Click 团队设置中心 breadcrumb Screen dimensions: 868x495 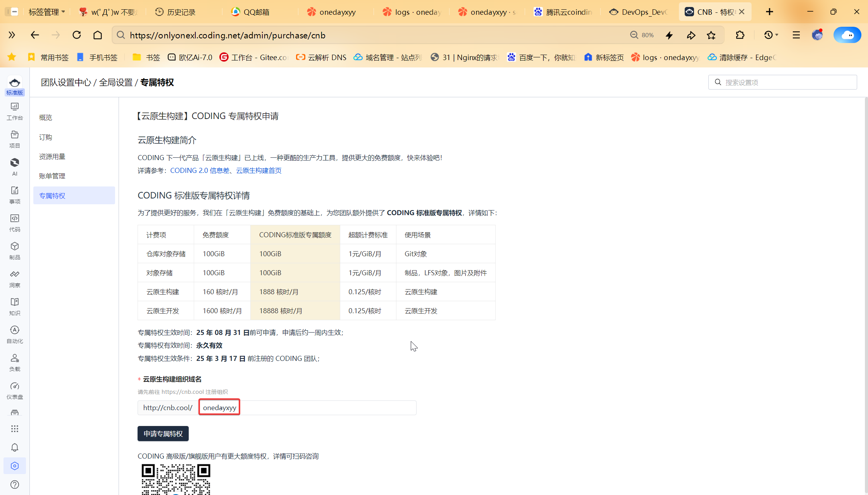coord(66,82)
